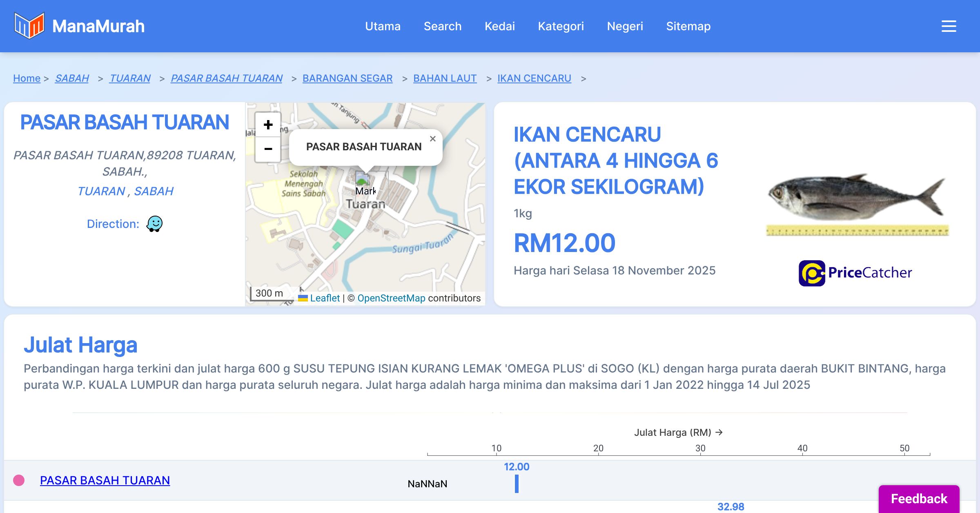Open IKAN CENCARU breadcrumb link

tap(534, 78)
